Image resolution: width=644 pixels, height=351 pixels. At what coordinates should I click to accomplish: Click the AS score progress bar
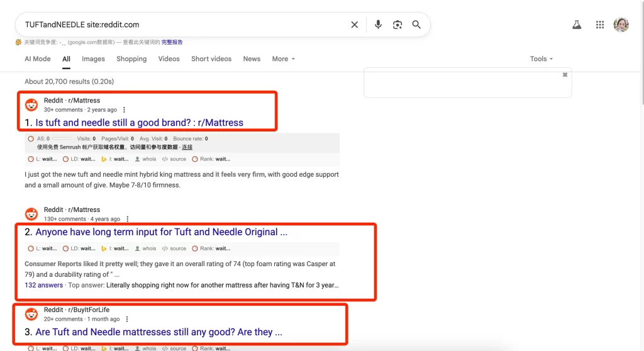(x=62, y=139)
